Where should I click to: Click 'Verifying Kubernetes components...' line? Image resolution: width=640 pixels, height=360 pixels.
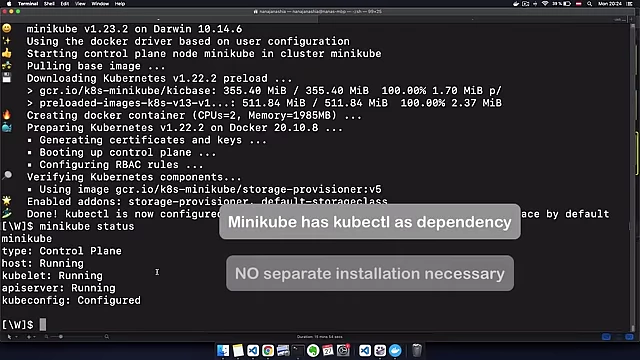tap(134, 177)
